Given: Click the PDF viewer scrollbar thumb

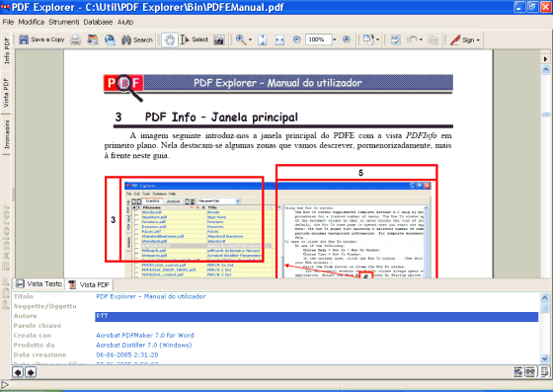Looking at the screenshot, I should pos(545,115).
